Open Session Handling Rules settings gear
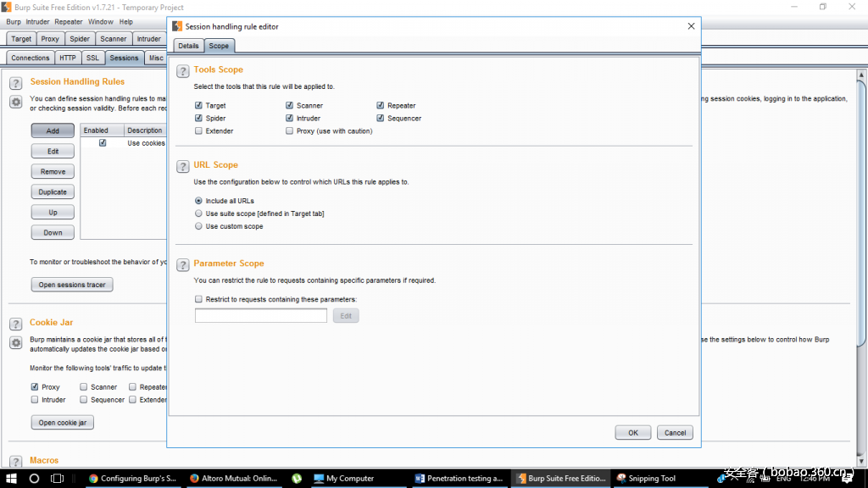Viewport: 868px width, 488px height. (15, 102)
